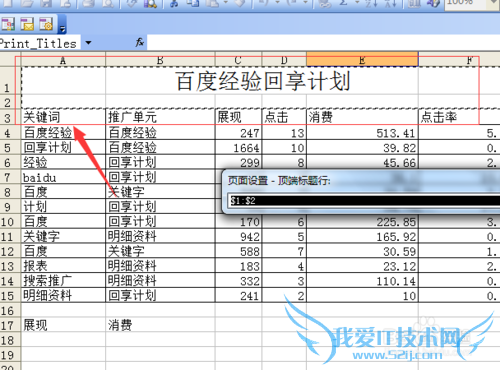Click cell containing 165.92

pos(362,236)
